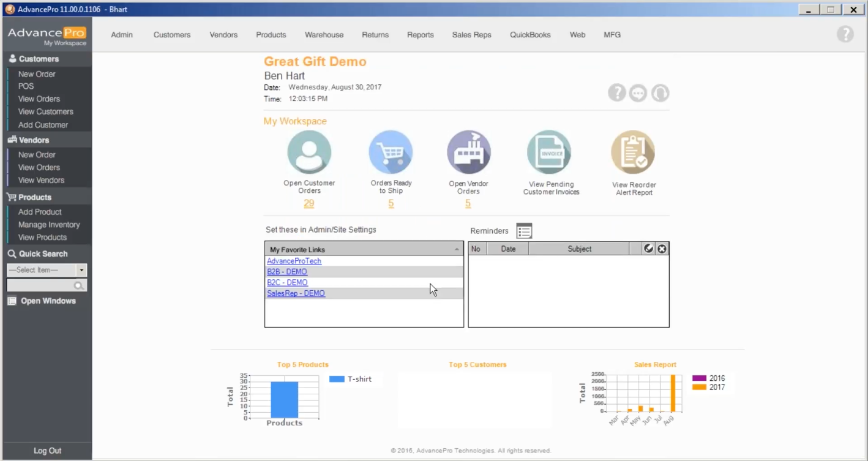Click the Open Vendor Orders factory icon
Image resolution: width=868 pixels, height=461 pixels.
click(x=468, y=152)
